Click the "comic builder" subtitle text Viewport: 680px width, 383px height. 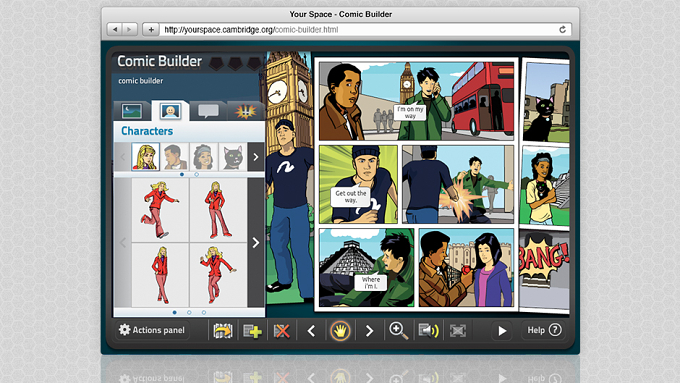[141, 81]
